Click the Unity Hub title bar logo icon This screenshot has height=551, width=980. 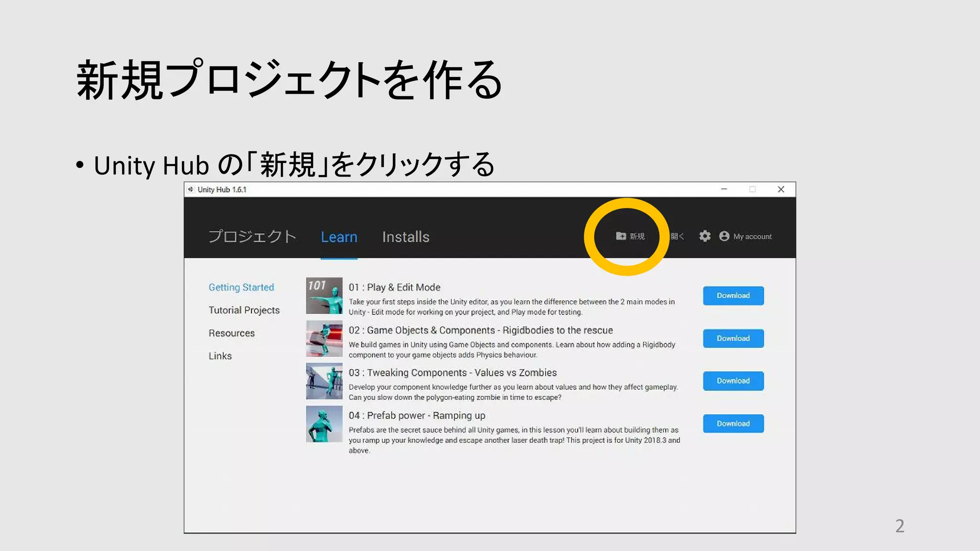(190, 189)
